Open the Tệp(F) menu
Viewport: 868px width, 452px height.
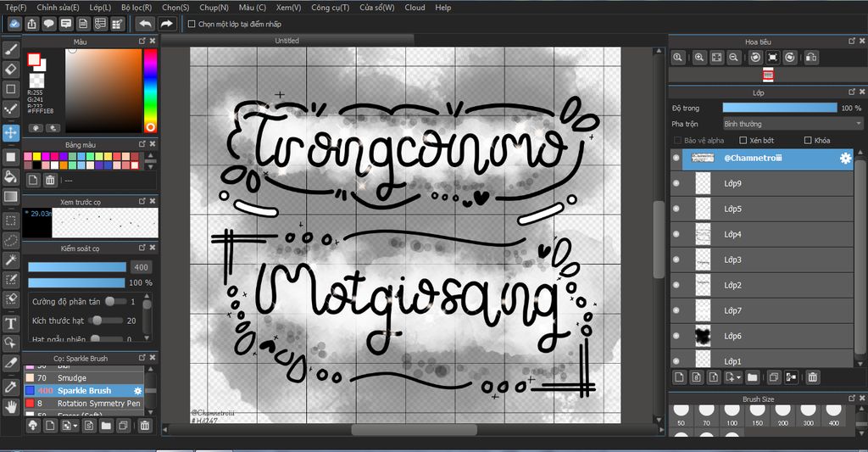click(15, 7)
